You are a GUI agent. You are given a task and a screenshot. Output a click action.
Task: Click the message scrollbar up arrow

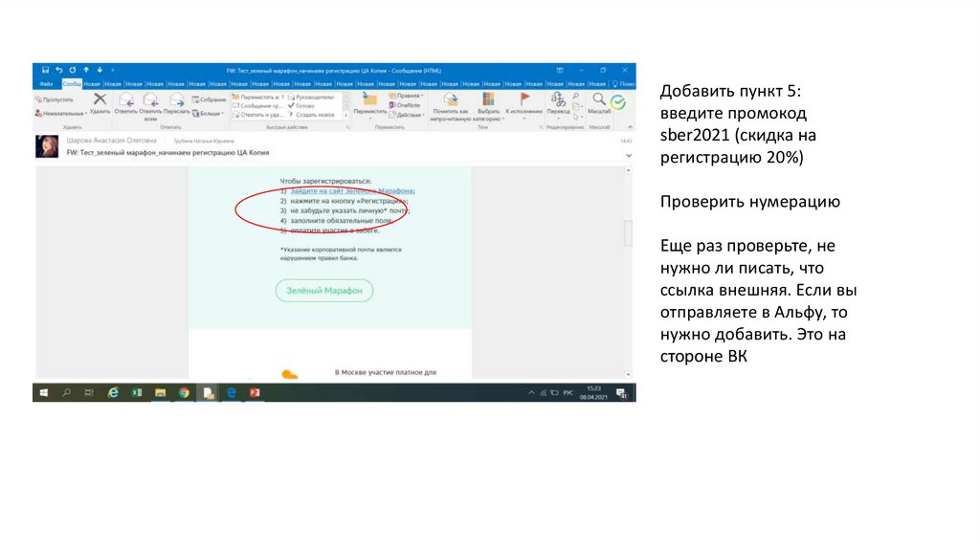(x=628, y=170)
